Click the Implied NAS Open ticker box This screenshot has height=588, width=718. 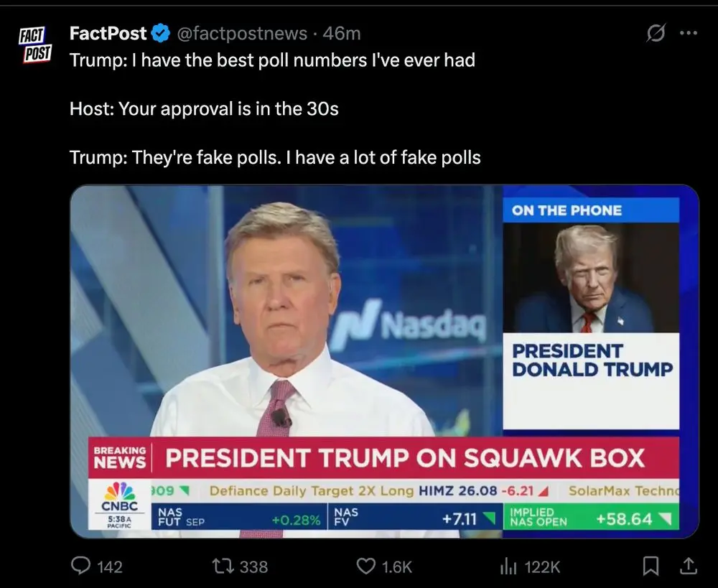(590, 517)
